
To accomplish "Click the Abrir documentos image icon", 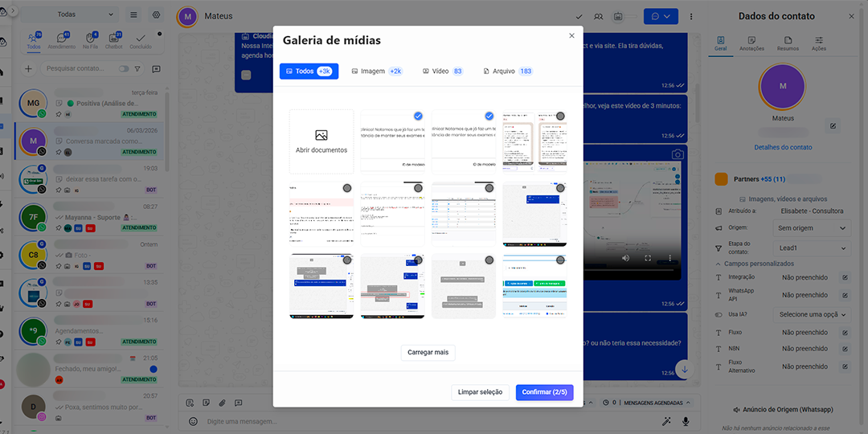I will (321, 136).
